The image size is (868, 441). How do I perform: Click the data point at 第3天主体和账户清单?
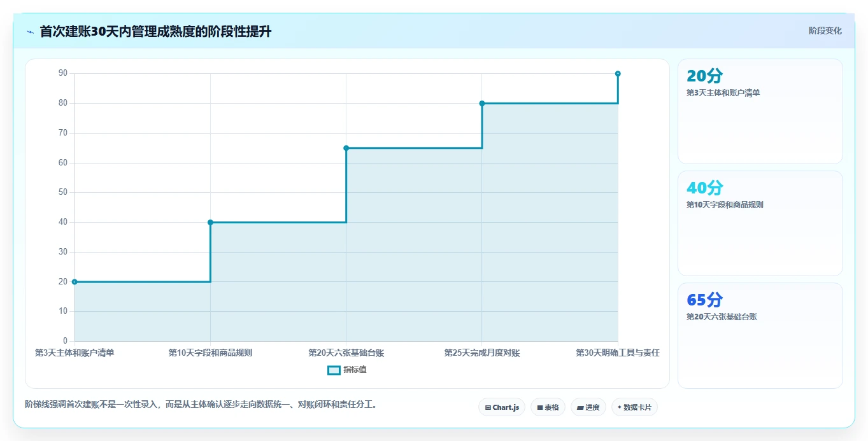(x=75, y=282)
